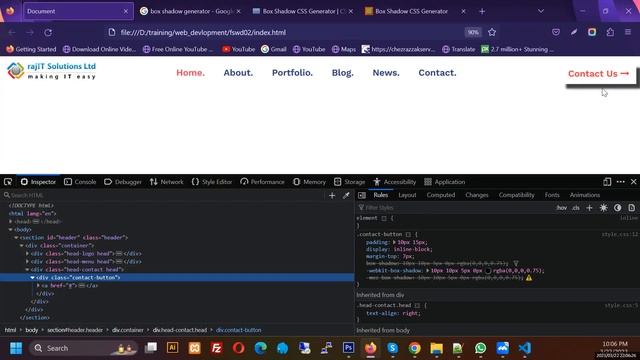Collapse the section#header node
The height and width of the screenshot is (360, 640).
tap(16, 238)
